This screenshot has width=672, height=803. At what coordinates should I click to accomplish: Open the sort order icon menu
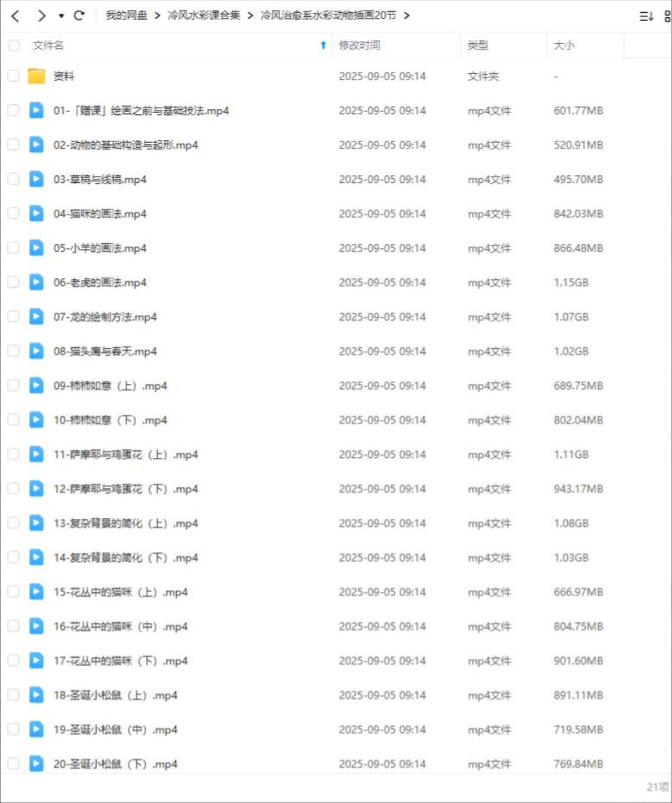(x=646, y=17)
